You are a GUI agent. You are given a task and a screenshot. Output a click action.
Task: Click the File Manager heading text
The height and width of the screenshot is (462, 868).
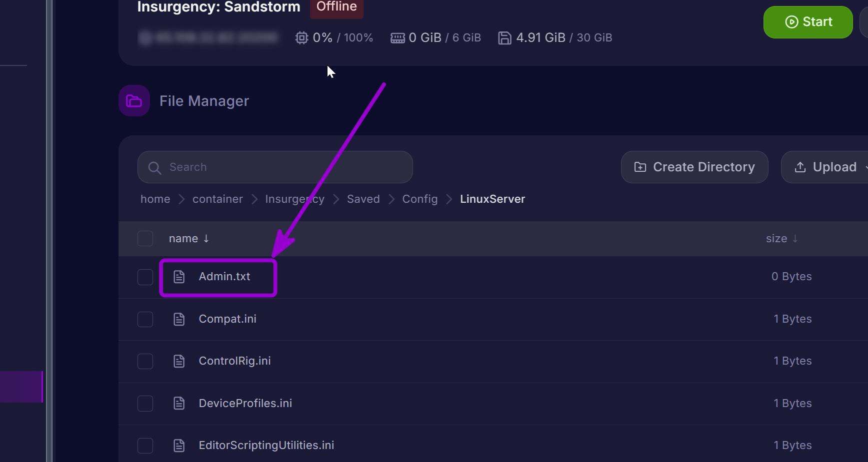[x=204, y=101]
